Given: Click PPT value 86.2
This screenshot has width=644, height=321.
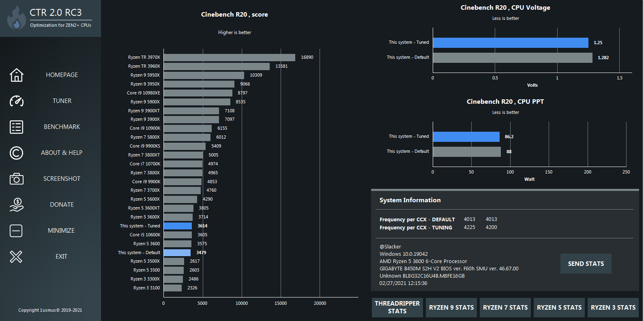Looking at the screenshot, I should pyautogui.click(x=509, y=137).
